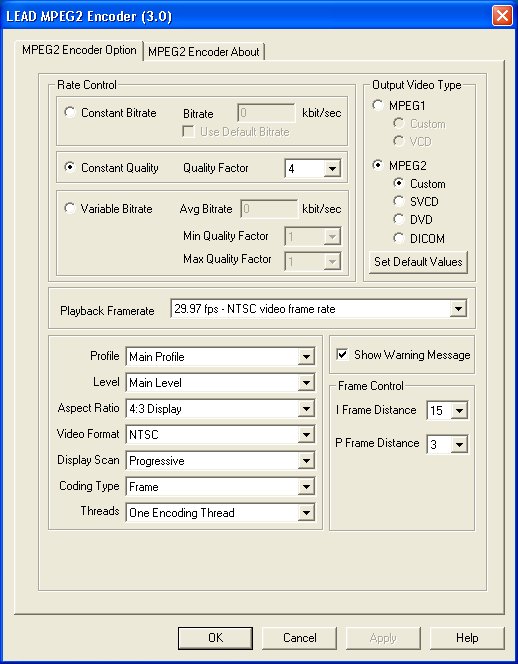Open the Coding Type dropdown
518x664 pixels.
305,487
